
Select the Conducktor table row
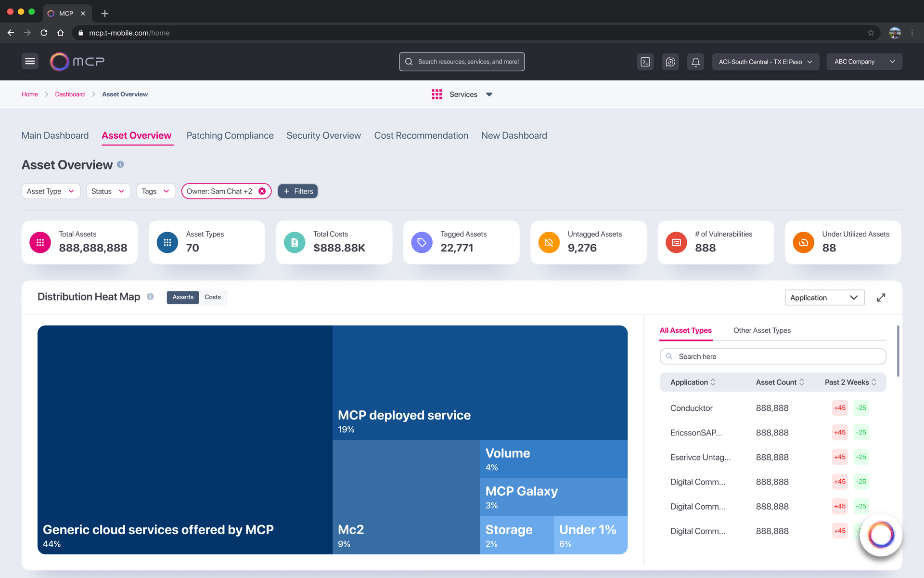tap(772, 408)
